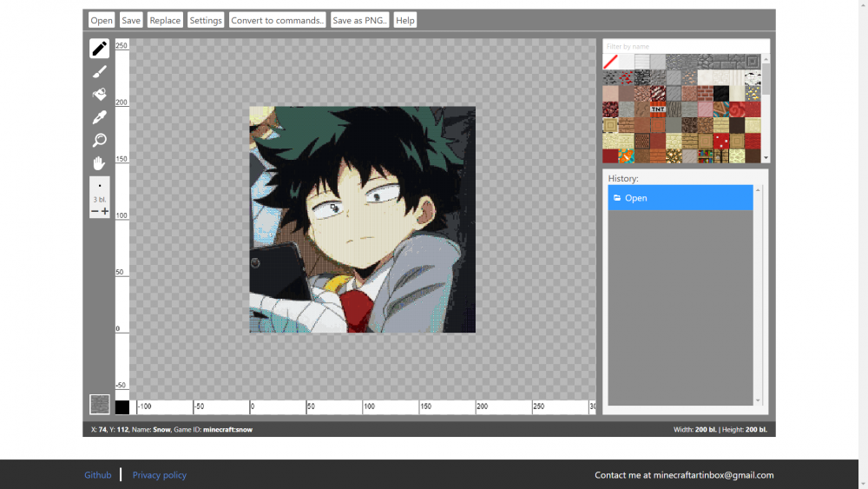Open the Settings menu
The height and width of the screenshot is (489, 868).
tap(206, 20)
